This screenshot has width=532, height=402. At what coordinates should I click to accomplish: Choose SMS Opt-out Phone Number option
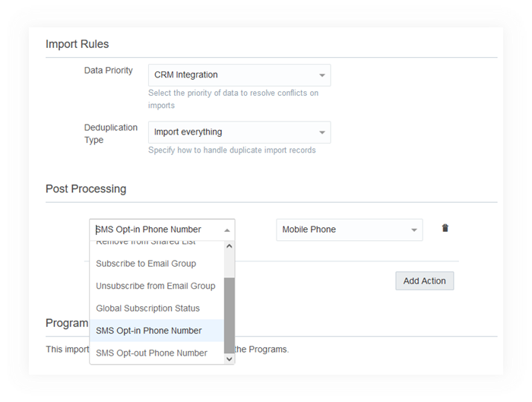pos(151,353)
